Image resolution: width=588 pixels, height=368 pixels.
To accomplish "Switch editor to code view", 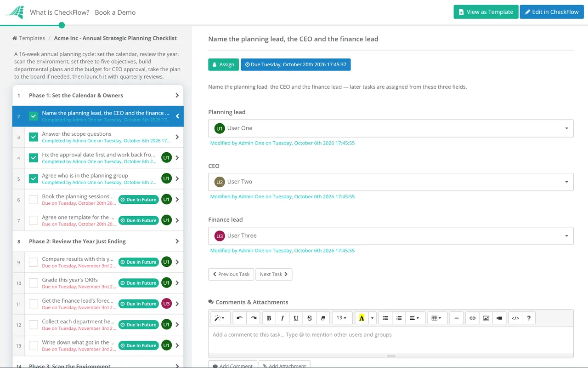I will point(515,318).
